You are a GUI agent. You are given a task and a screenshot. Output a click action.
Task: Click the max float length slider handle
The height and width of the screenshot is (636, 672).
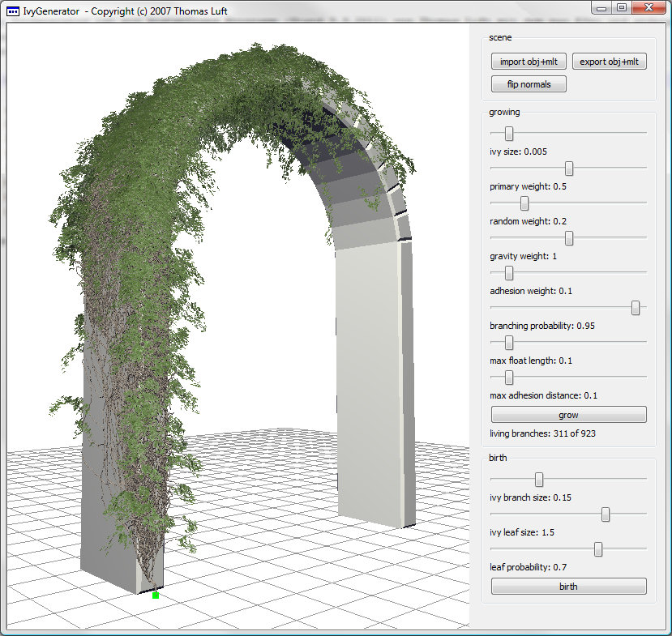click(x=509, y=343)
